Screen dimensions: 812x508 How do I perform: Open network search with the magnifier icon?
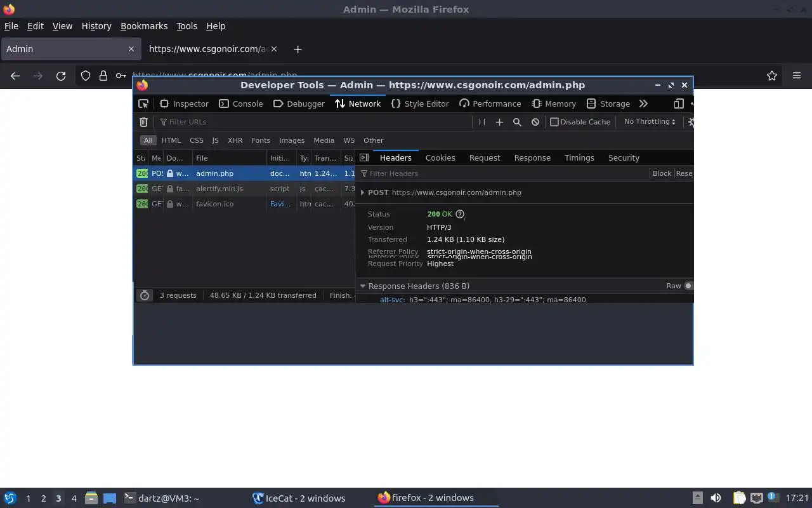pos(517,122)
